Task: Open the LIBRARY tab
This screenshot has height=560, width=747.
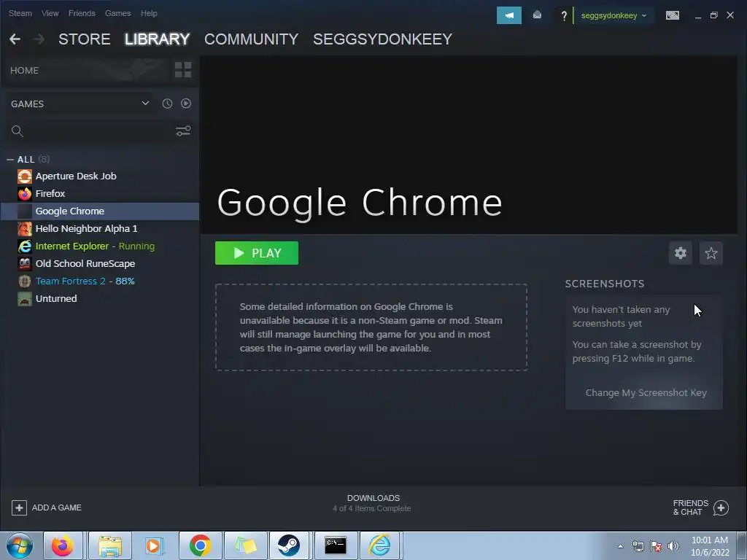Action: 158,39
